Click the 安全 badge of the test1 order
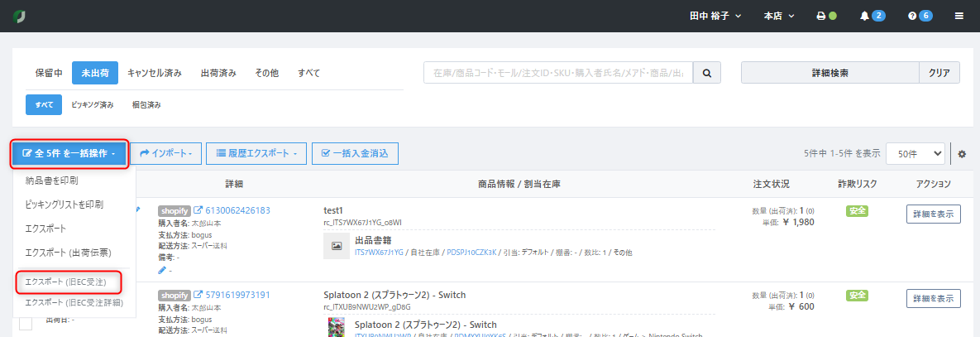 pos(857,210)
